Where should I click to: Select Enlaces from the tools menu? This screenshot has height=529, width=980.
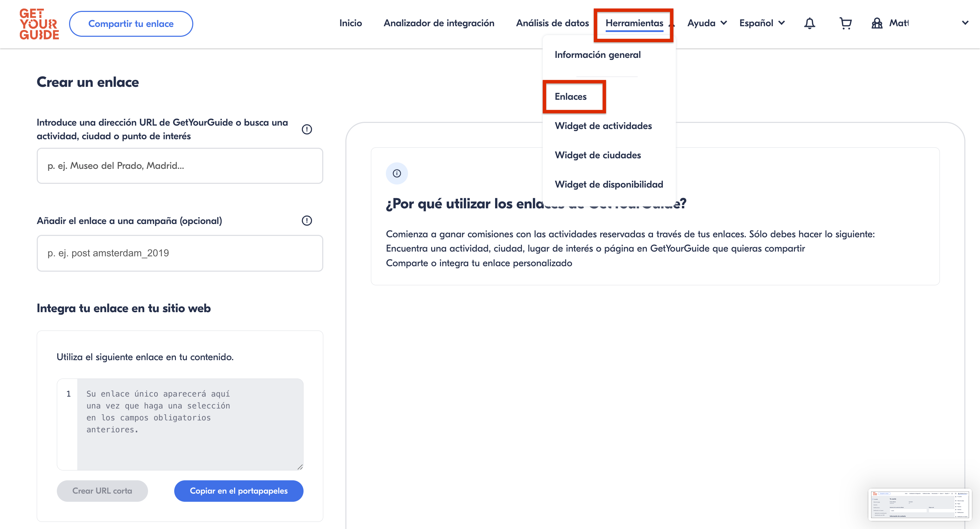coord(570,97)
